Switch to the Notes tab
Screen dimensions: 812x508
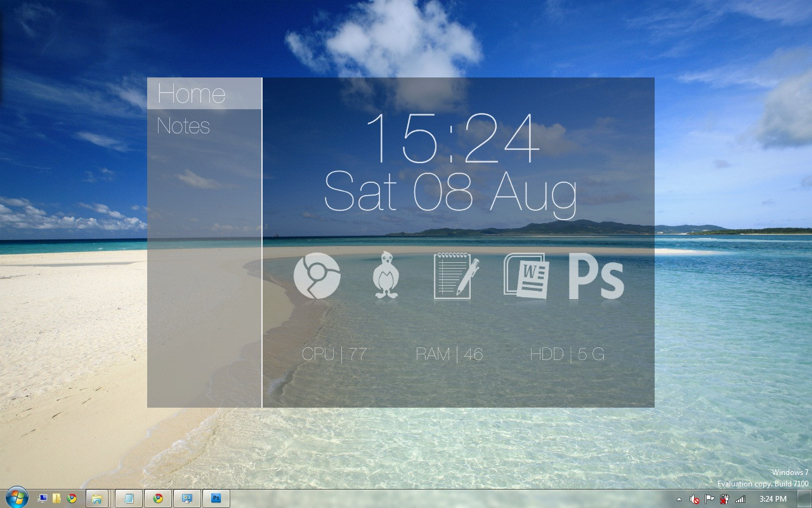[183, 126]
